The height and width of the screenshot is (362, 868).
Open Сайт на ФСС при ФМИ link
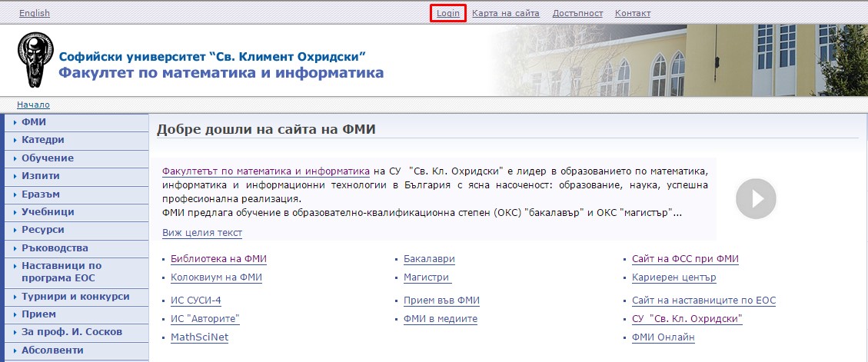click(x=685, y=259)
